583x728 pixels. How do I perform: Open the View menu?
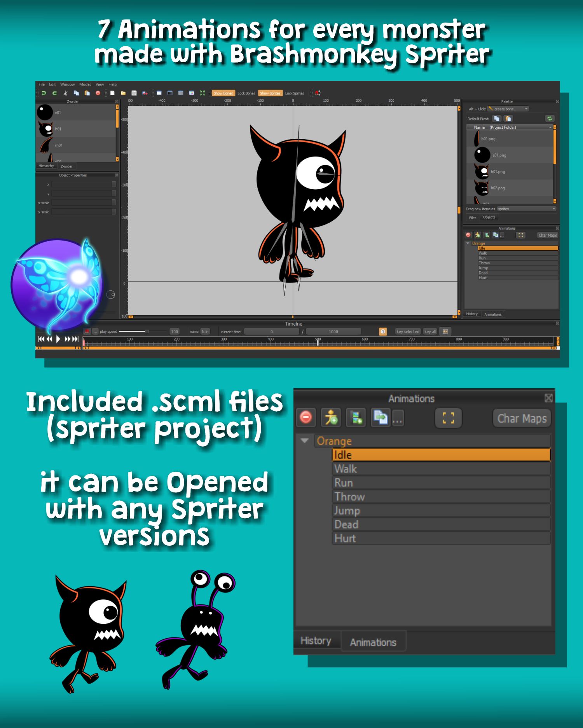pos(100,84)
